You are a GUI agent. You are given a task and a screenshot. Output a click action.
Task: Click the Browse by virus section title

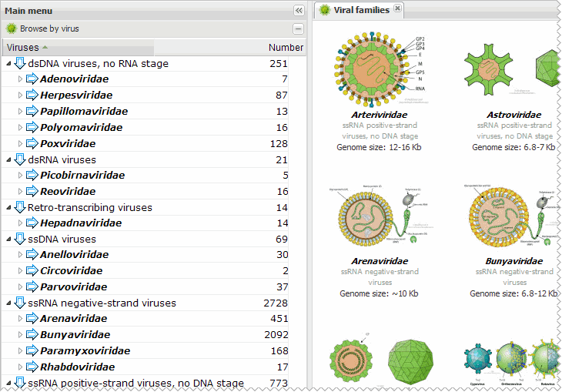[49, 28]
